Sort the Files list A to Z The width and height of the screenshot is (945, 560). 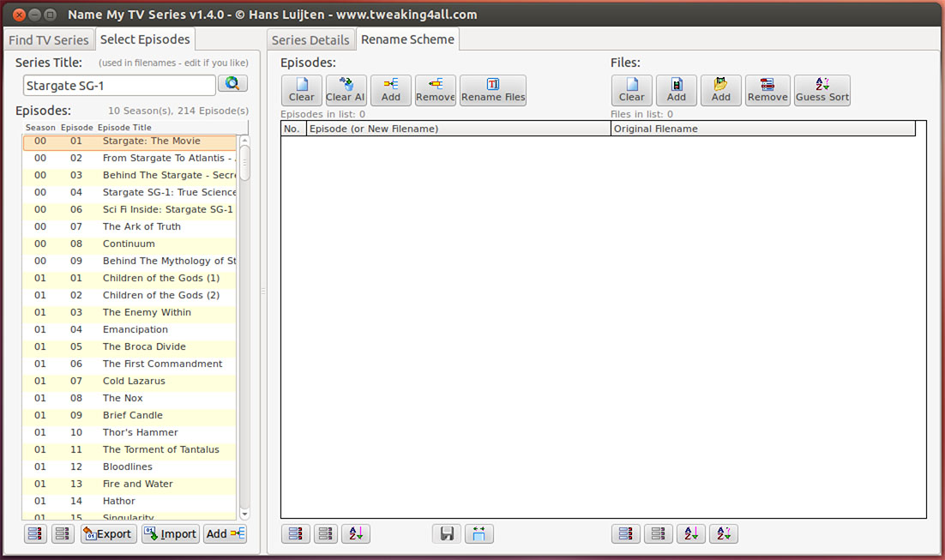(x=690, y=533)
